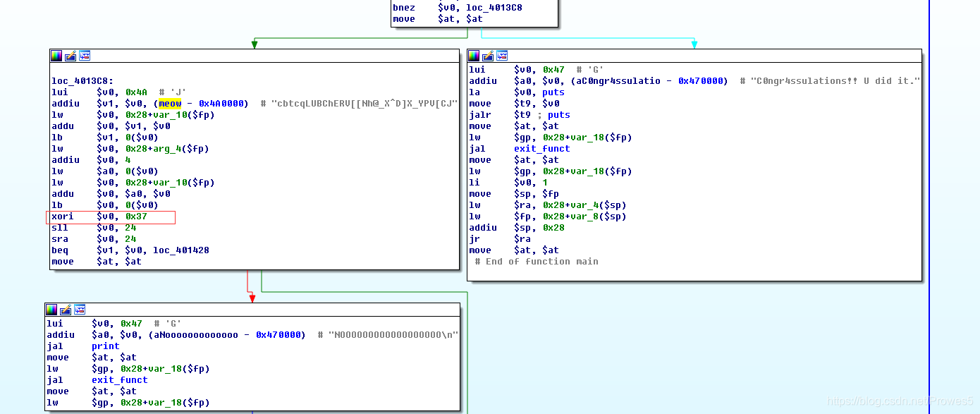The image size is (980, 414).
Task: Set node color on the NOOOO print block
Action: tap(51, 310)
